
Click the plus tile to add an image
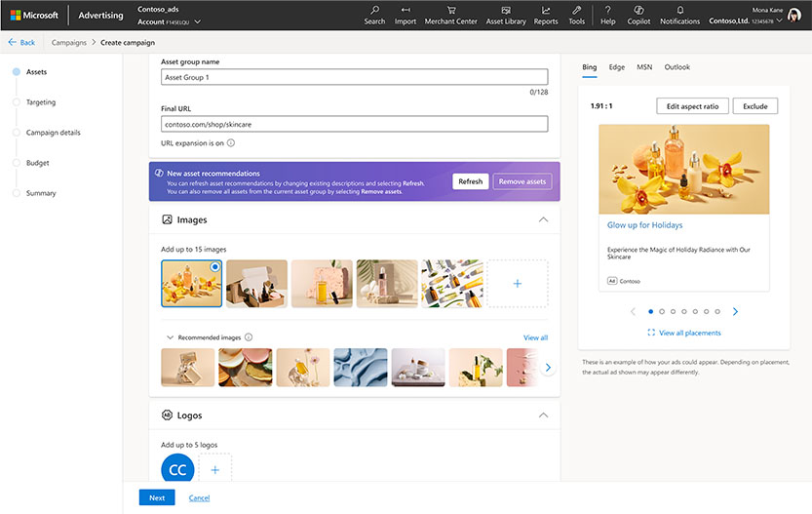click(x=518, y=284)
